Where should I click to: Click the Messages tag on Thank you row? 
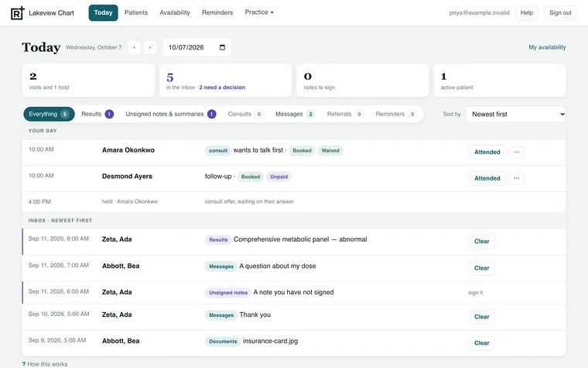[x=221, y=315]
